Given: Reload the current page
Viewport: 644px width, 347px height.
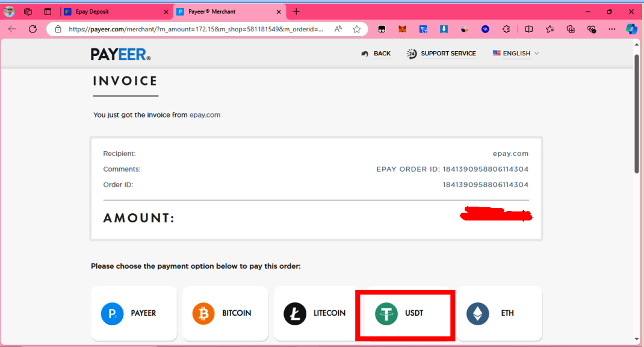Looking at the screenshot, I should coord(33,29).
